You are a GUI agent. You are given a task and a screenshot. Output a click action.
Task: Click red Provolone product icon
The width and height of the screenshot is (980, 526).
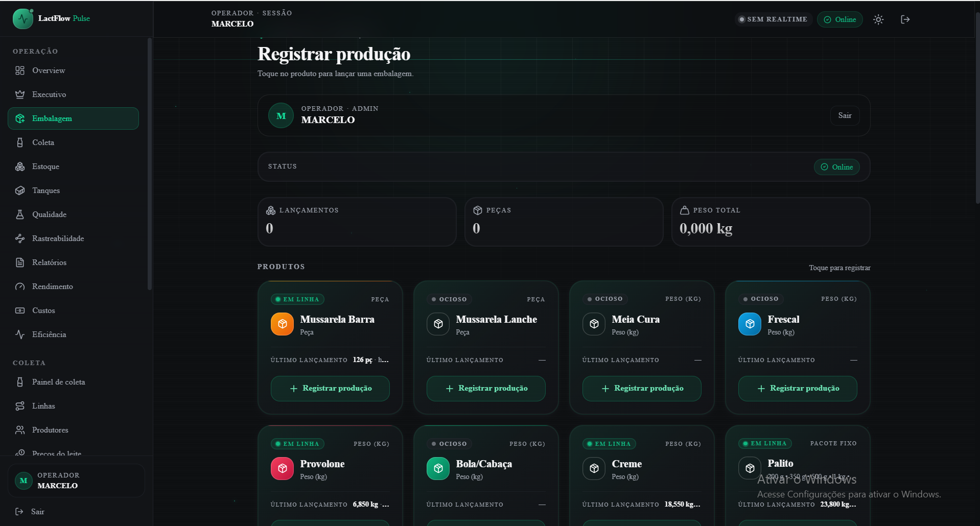[282, 468]
